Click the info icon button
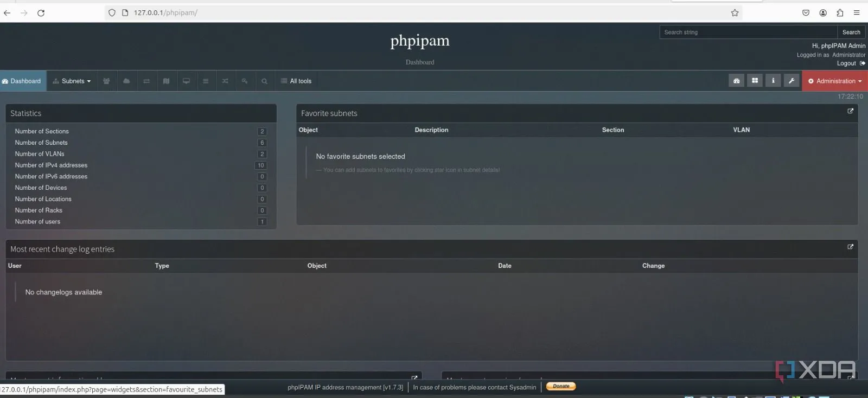 (x=773, y=81)
